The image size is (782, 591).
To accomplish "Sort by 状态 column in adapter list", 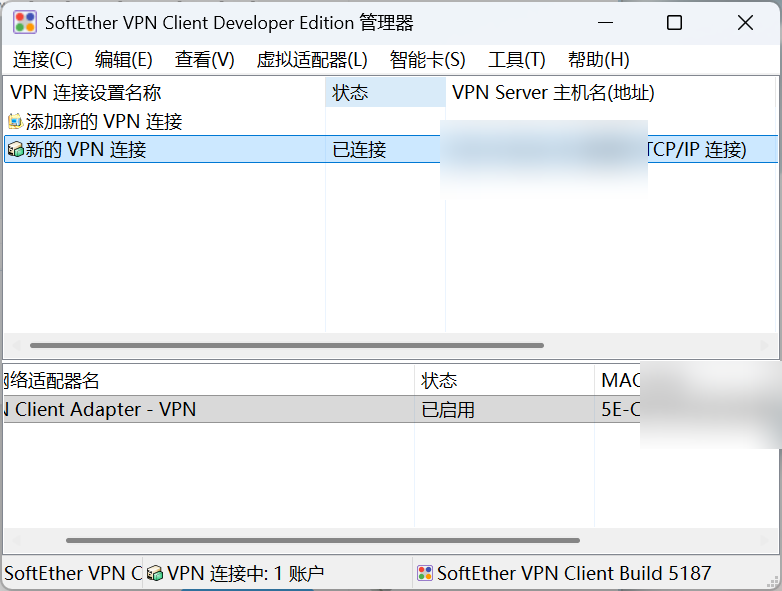I will 504,381.
